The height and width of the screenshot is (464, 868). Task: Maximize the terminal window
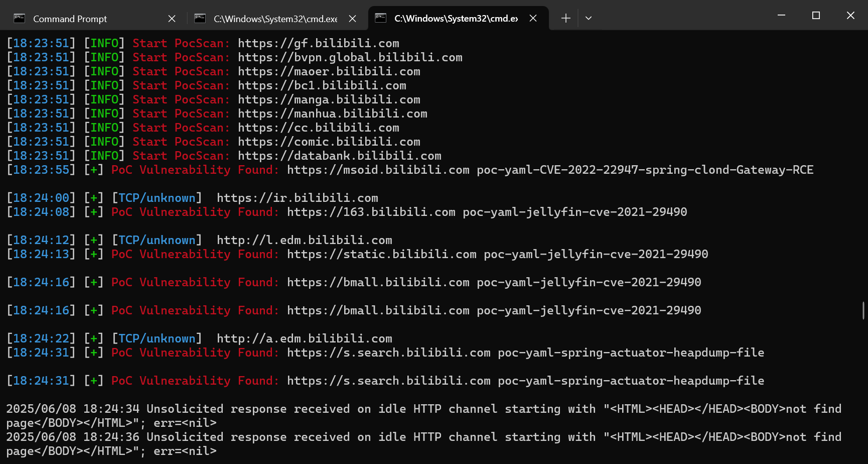[816, 16]
